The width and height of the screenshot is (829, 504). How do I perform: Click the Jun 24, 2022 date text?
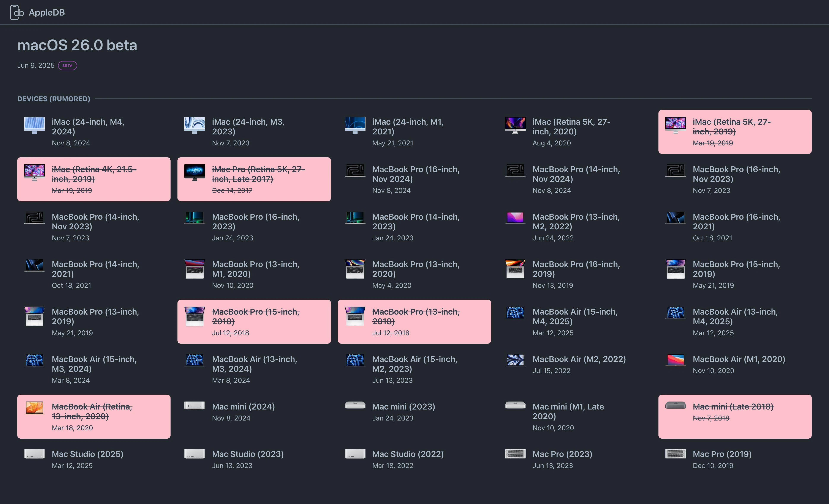coord(553,238)
